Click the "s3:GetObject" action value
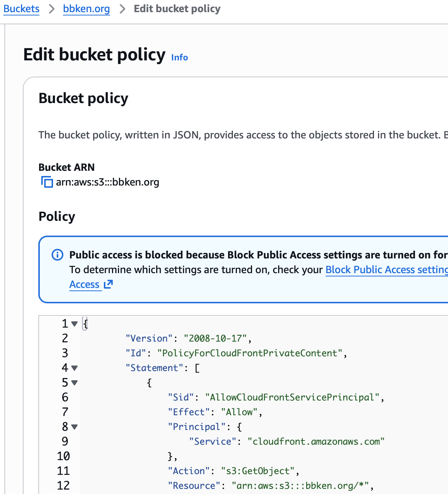 tap(258, 471)
